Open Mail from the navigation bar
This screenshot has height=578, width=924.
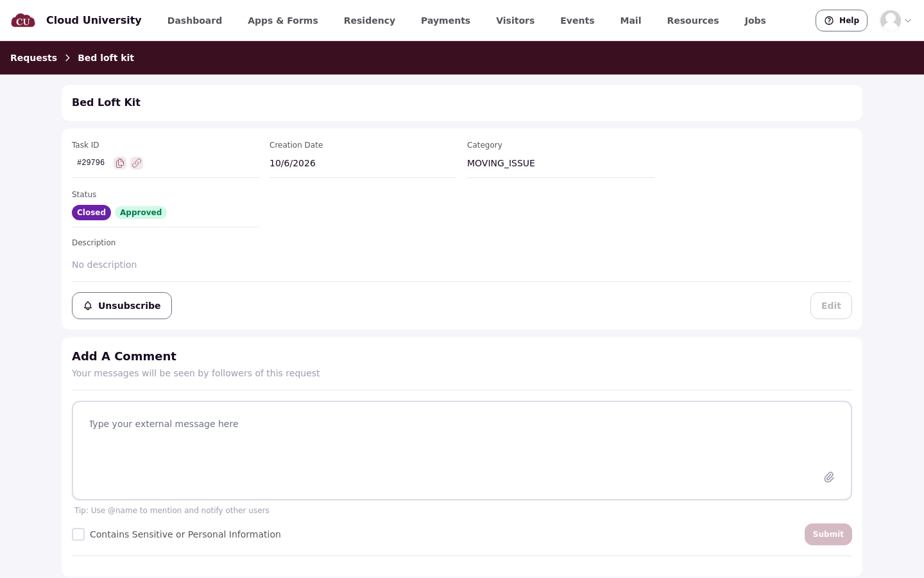pyautogui.click(x=631, y=21)
